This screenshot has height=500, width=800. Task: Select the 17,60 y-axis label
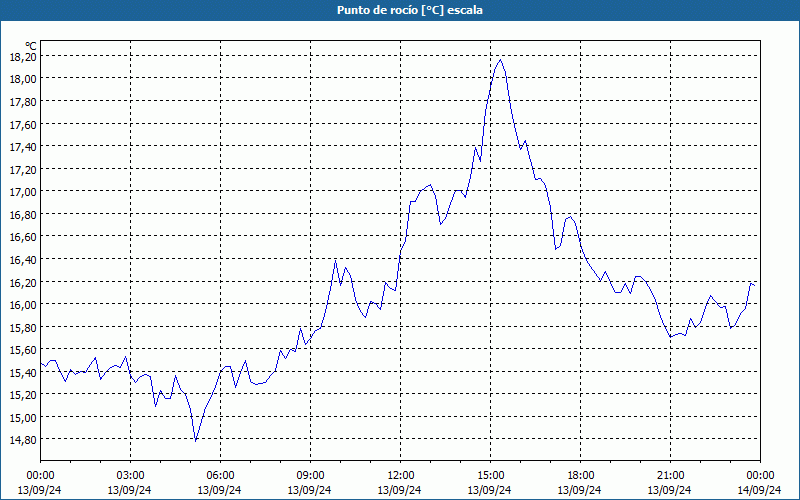coord(23,124)
